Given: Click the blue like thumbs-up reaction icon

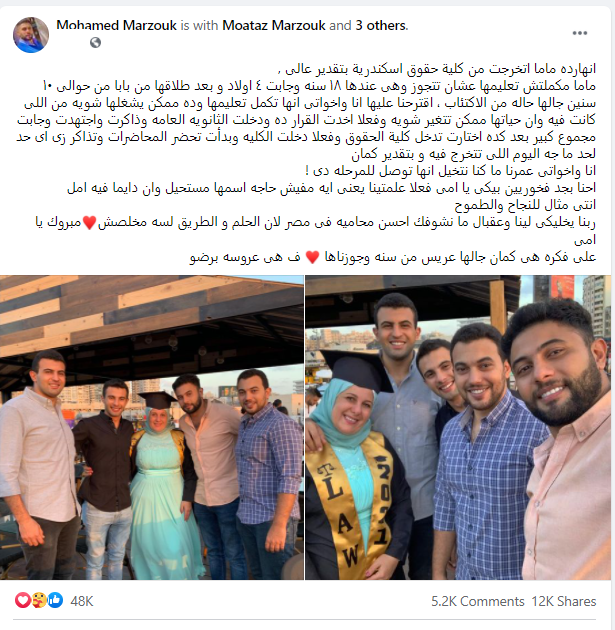Looking at the screenshot, I should 55,600.
